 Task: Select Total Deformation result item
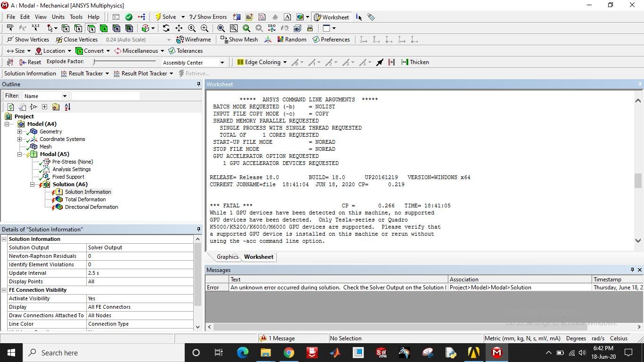pos(85,199)
